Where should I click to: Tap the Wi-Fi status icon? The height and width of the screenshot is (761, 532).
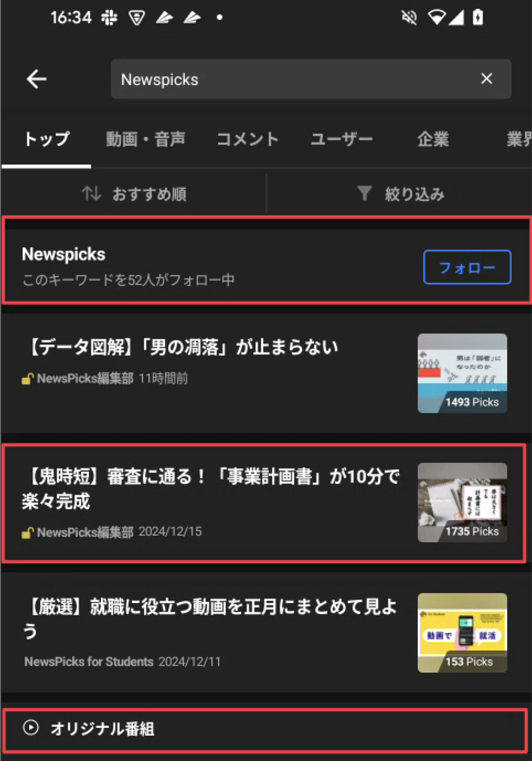coord(437,18)
